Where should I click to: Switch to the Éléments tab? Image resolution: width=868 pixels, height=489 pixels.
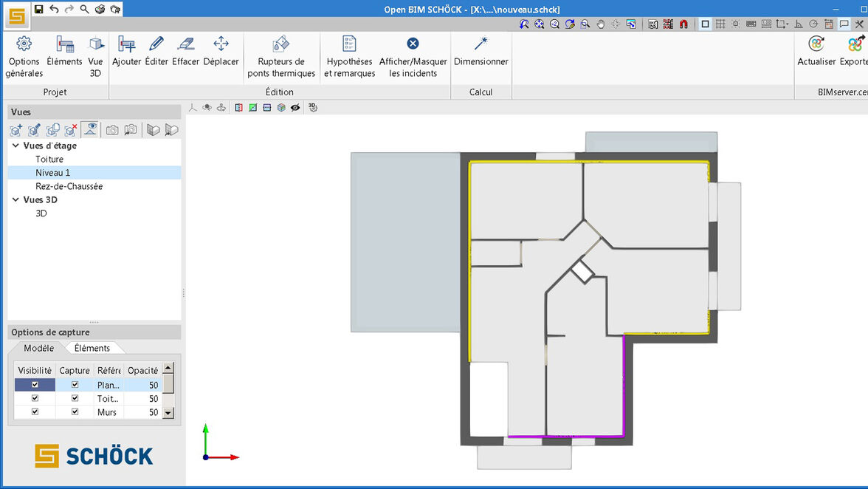coord(93,347)
